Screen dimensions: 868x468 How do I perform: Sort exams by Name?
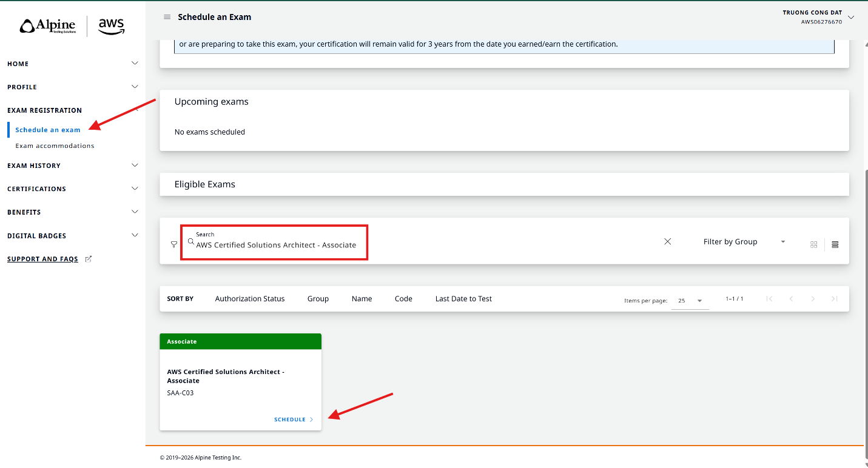[x=362, y=299]
